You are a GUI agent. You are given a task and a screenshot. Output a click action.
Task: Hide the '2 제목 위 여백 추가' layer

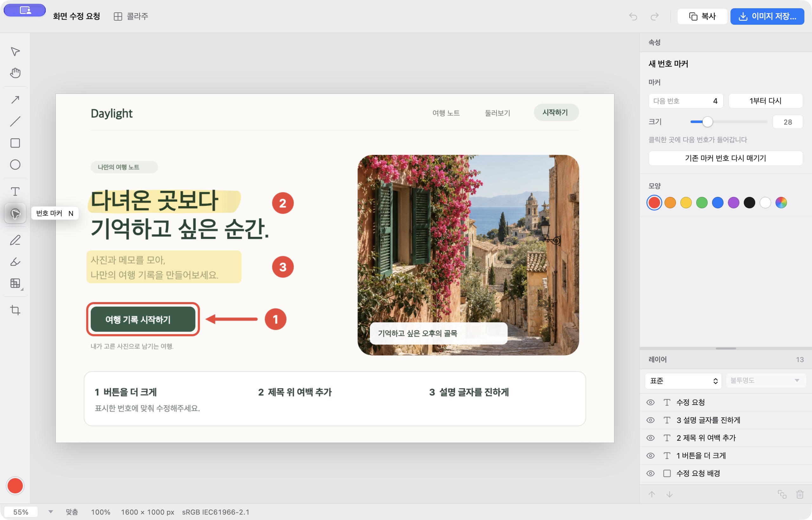pyautogui.click(x=651, y=438)
